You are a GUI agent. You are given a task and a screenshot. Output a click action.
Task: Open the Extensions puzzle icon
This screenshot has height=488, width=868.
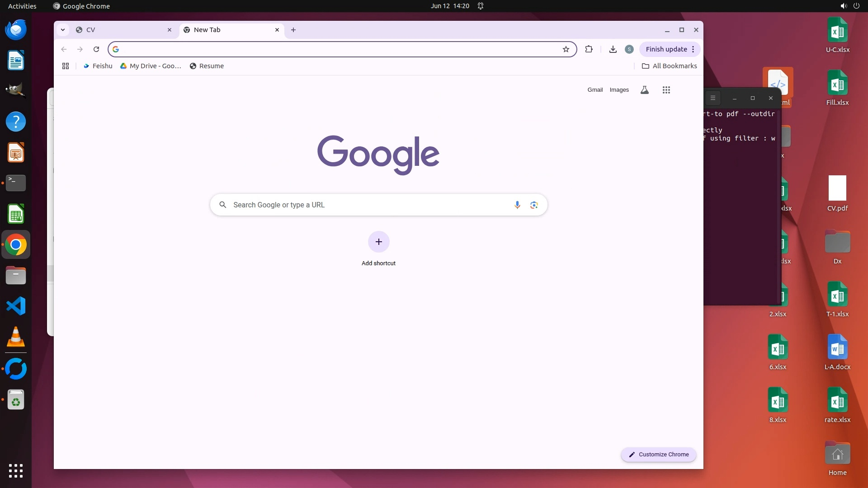pos(589,49)
